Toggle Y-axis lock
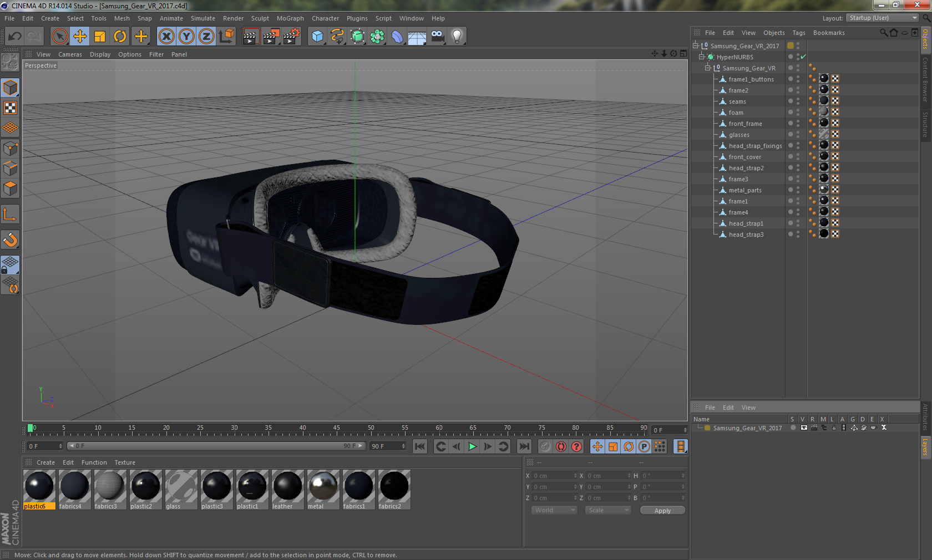The image size is (932, 560). click(x=186, y=37)
